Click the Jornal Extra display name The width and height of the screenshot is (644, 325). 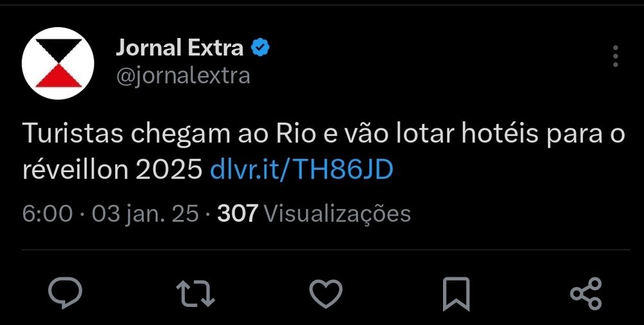(x=180, y=48)
